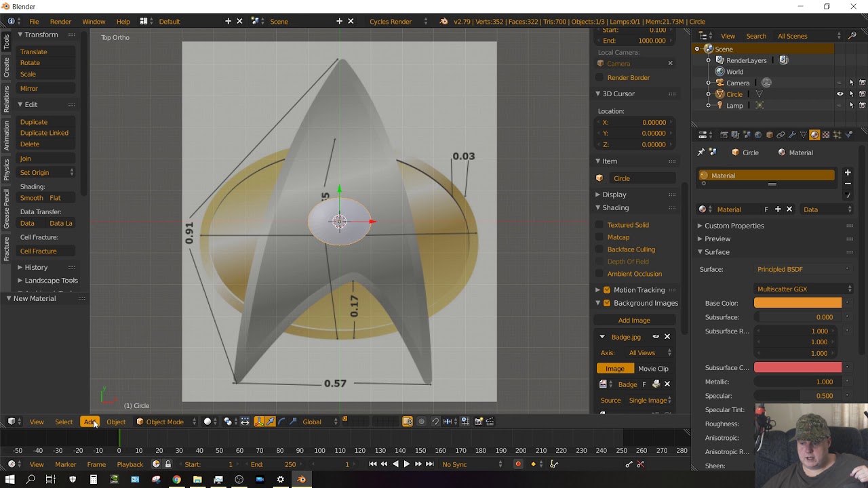Open the World properties tab

click(x=758, y=135)
